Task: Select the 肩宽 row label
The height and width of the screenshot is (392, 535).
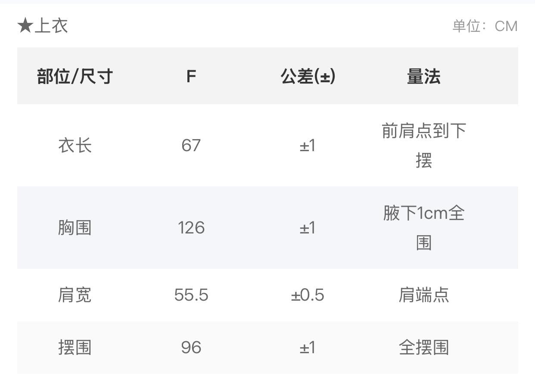Action: [75, 295]
